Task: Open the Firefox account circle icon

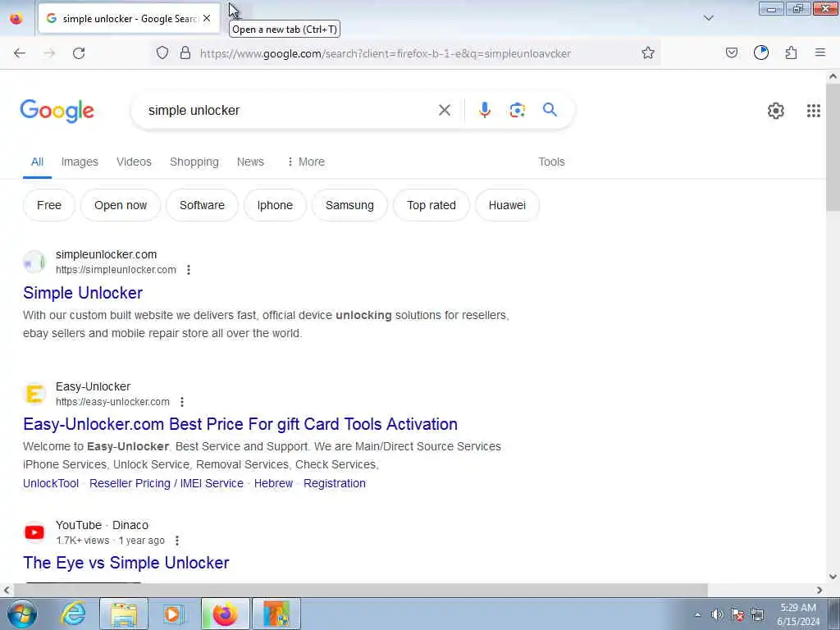Action: 761,52
